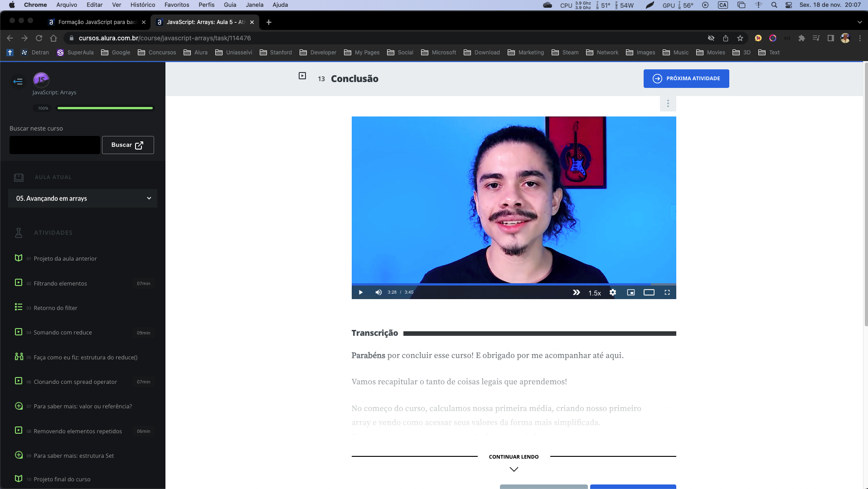
Task: Enter fullscreen video mode
Action: coord(667,292)
